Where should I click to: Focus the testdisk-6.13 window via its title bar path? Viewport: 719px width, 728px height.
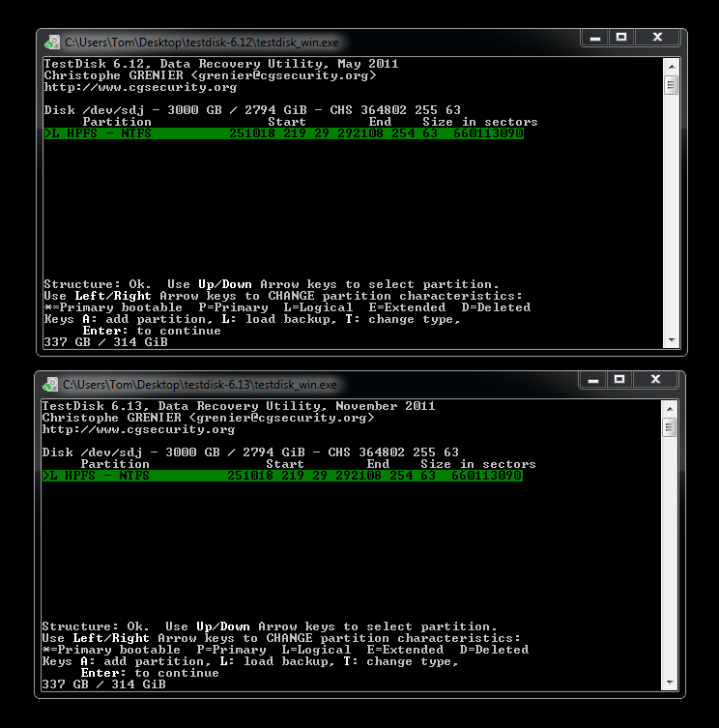[x=201, y=384]
